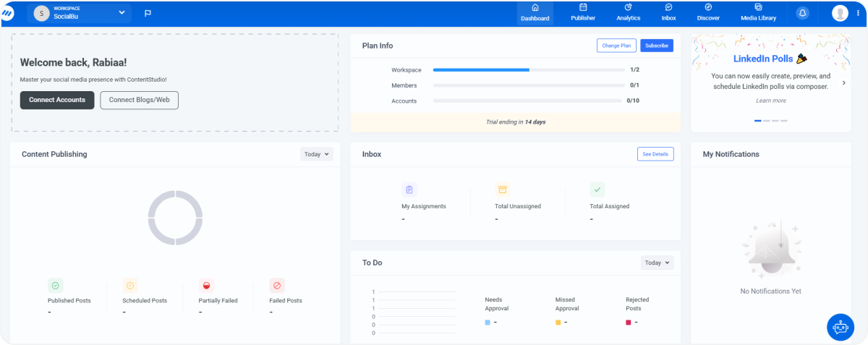This screenshot has width=868, height=345.
Task: Advance the LinkedIn Polls carousel arrow
Action: pyautogui.click(x=843, y=82)
